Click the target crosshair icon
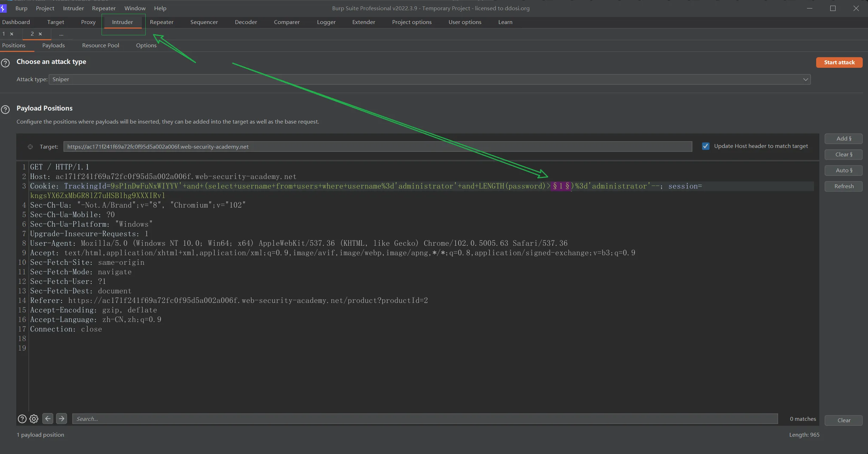The image size is (868, 454). [x=30, y=147]
